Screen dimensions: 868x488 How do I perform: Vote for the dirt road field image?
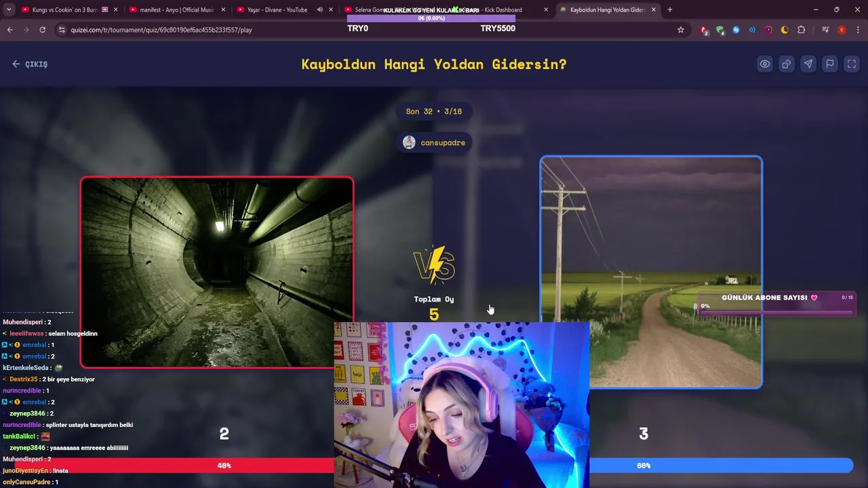651,272
